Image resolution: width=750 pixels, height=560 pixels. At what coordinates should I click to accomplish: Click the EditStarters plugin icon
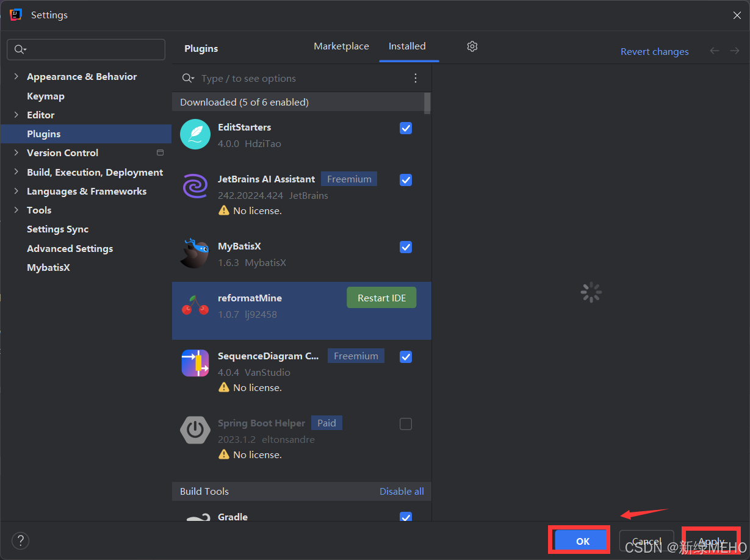coord(195,134)
